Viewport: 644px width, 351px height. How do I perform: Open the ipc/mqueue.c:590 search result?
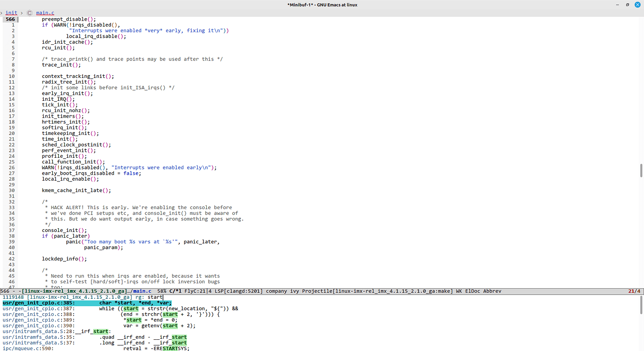(28, 348)
